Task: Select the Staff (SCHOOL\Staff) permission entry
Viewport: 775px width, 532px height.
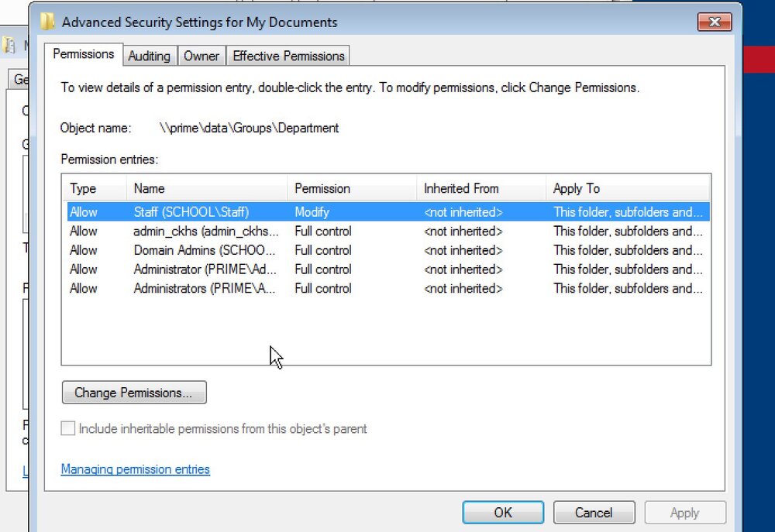Action: (x=388, y=212)
